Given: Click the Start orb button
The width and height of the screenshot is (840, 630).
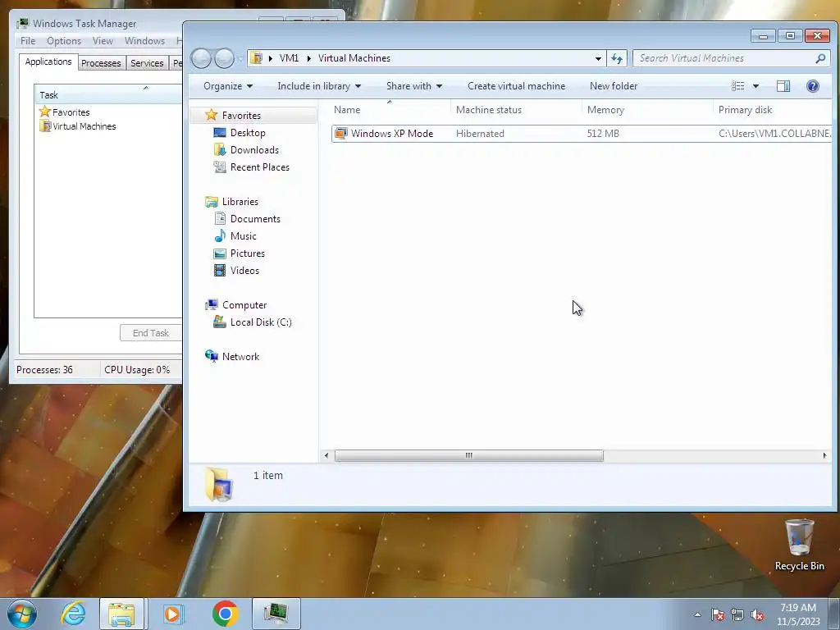Looking at the screenshot, I should point(22,614).
